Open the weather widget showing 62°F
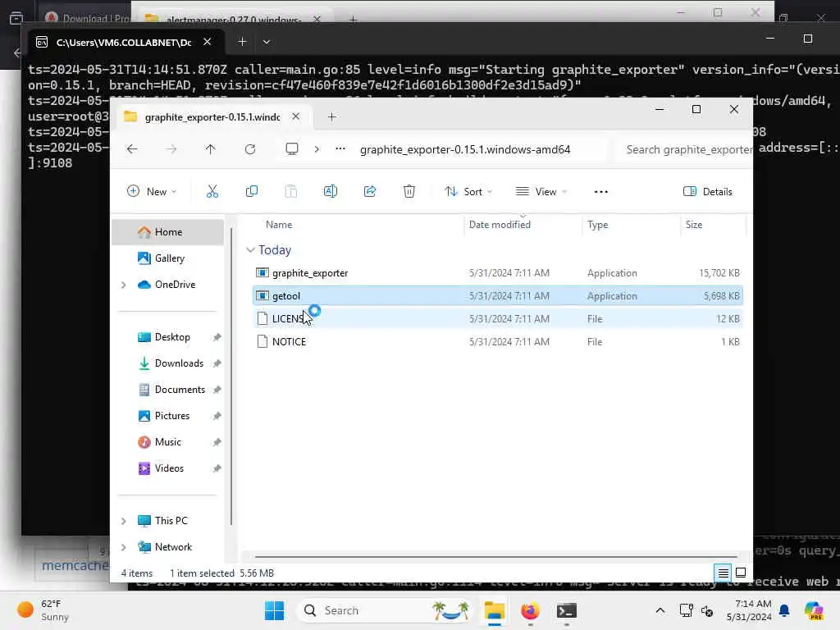The width and height of the screenshot is (840, 630). coord(43,610)
